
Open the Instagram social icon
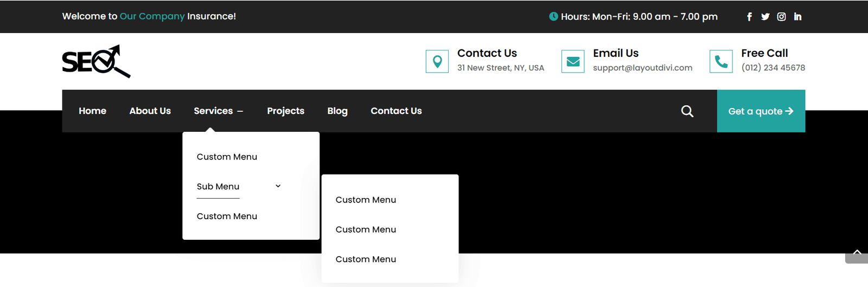coord(781,17)
